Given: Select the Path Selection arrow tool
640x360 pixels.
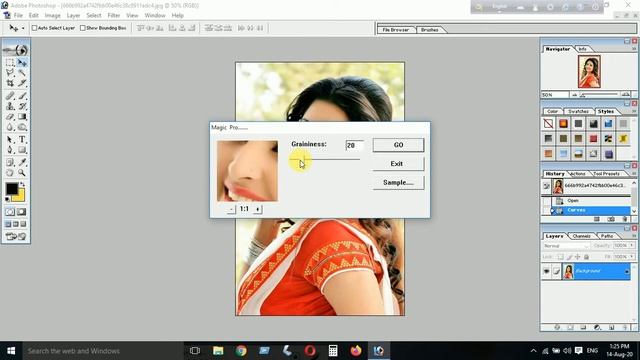Looking at the screenshot, I should (x=10, y=140).
